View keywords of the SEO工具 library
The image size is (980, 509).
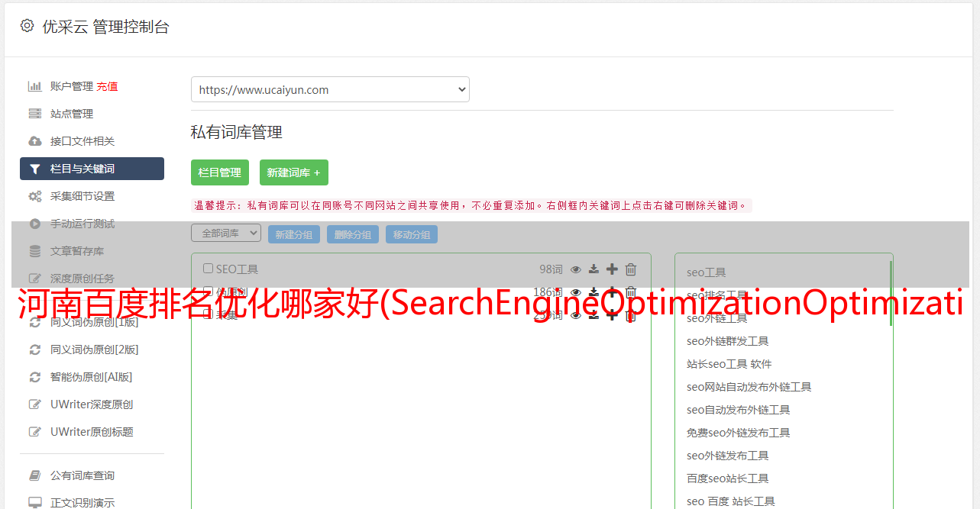pos(576,269)
